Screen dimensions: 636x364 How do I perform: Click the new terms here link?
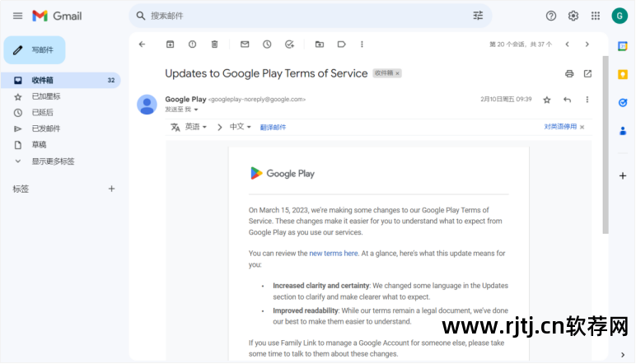click(334, 254)
